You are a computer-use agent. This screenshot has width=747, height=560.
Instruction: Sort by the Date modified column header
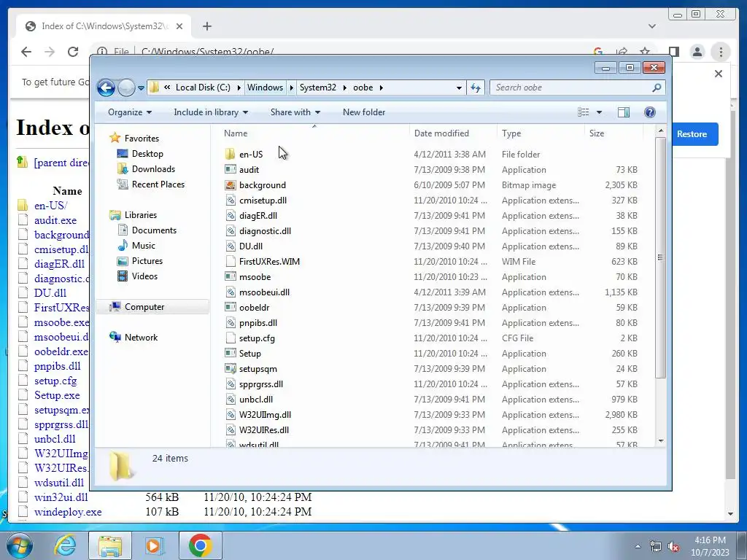click(441, 133)
